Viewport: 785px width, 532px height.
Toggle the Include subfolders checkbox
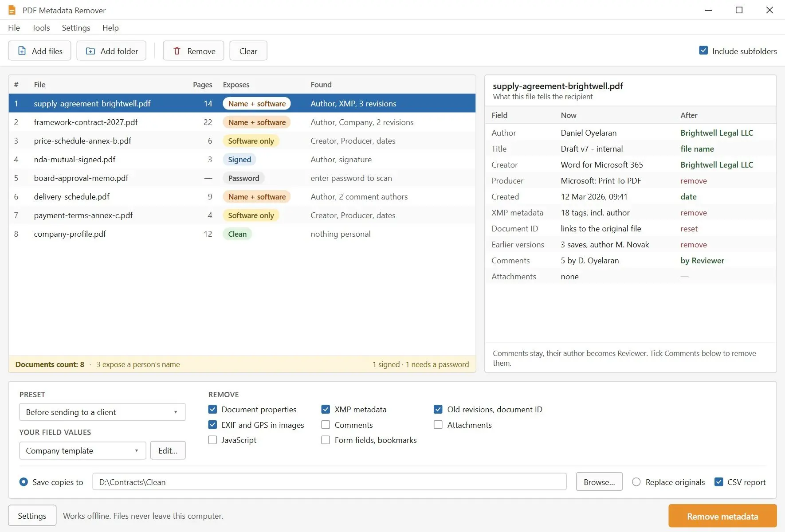point(703,51)
